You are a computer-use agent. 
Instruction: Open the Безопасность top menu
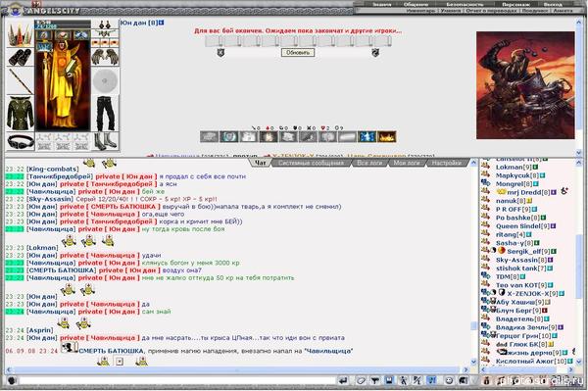[x=465, y=5]
